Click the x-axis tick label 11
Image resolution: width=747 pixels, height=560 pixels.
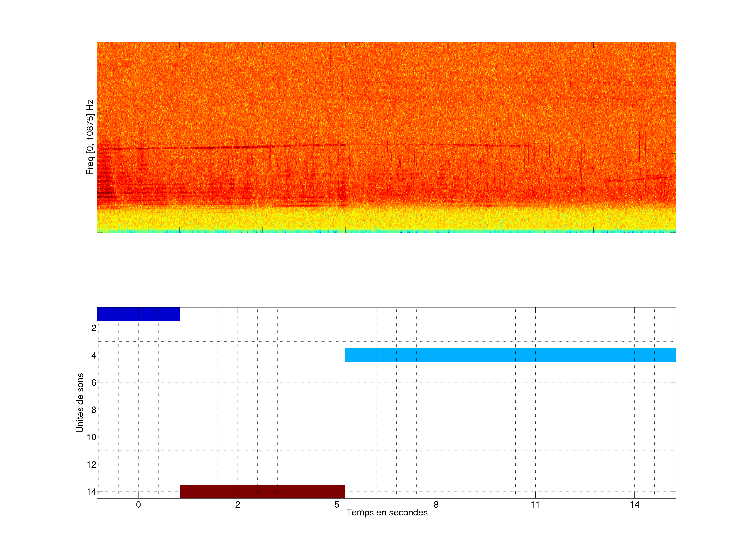pyautogui.click(x=535, y=505)
